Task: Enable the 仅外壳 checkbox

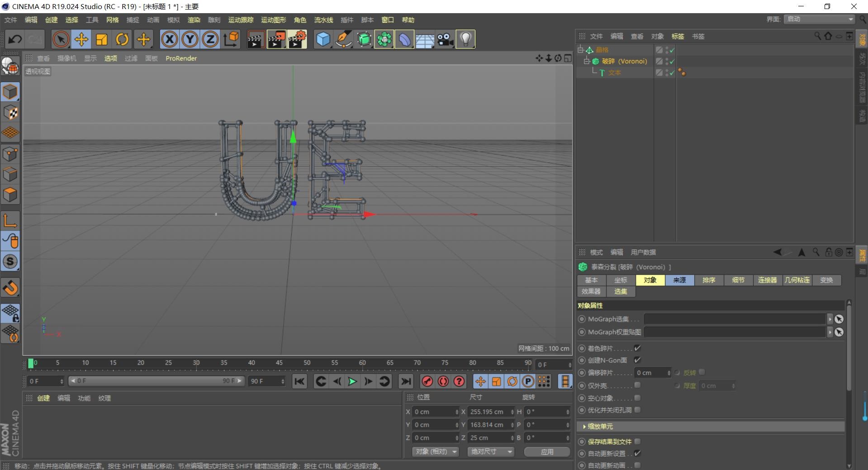Action: [x=637, y=385]
